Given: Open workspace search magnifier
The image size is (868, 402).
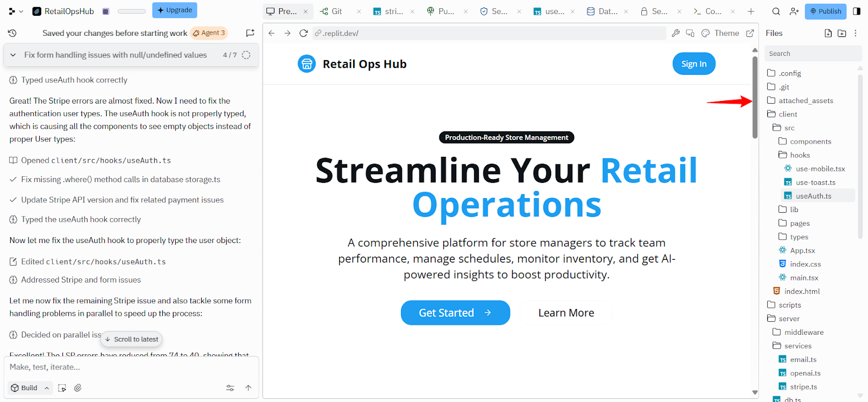Looking at the screenshot, I should pos(776,11).
